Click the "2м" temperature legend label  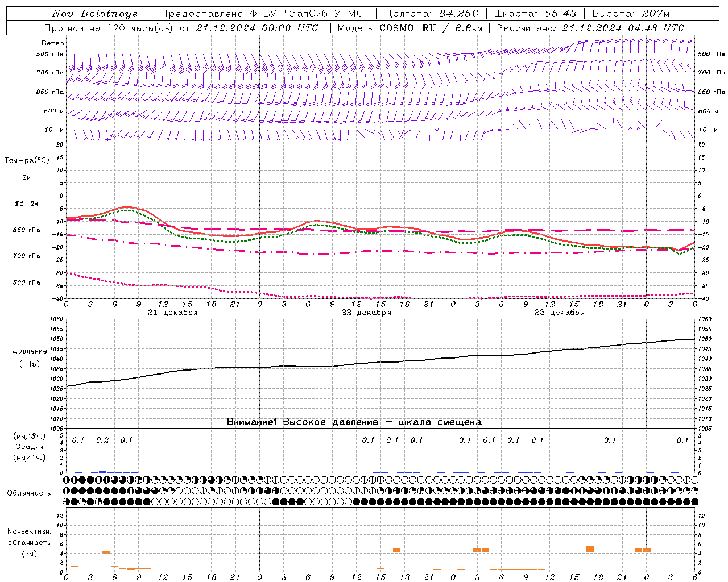point(27,178)
